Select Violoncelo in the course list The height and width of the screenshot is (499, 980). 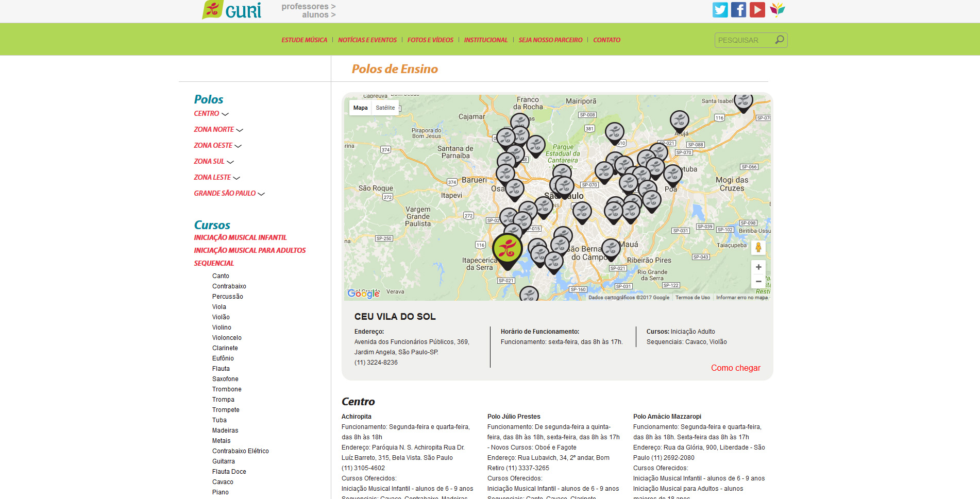227,338
